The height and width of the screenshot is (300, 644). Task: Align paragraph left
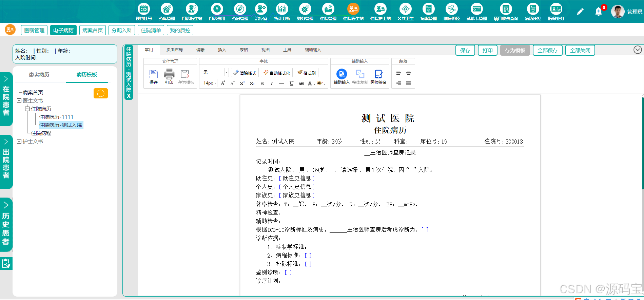tap(399, 73)
